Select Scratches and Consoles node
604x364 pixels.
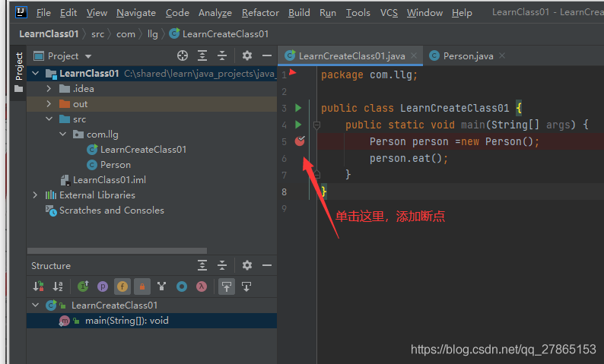(x=111, y=210)
